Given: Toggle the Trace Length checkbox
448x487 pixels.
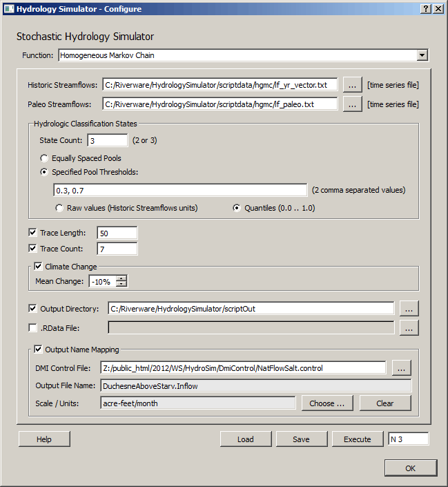Looking at the screenshot, I should (x=32, y=233).
